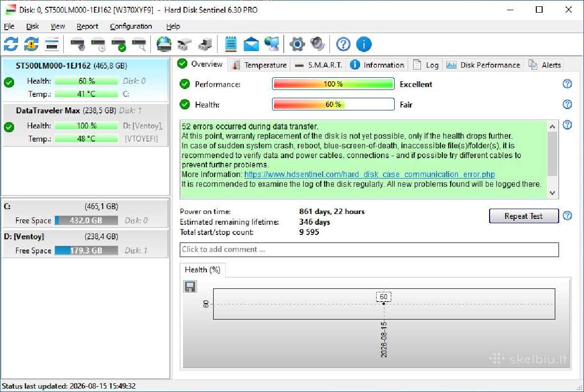The height and width of the screenshot is (392, 584).
Task: Switch to the Disk Performance tab
Action: coord(483,65)
